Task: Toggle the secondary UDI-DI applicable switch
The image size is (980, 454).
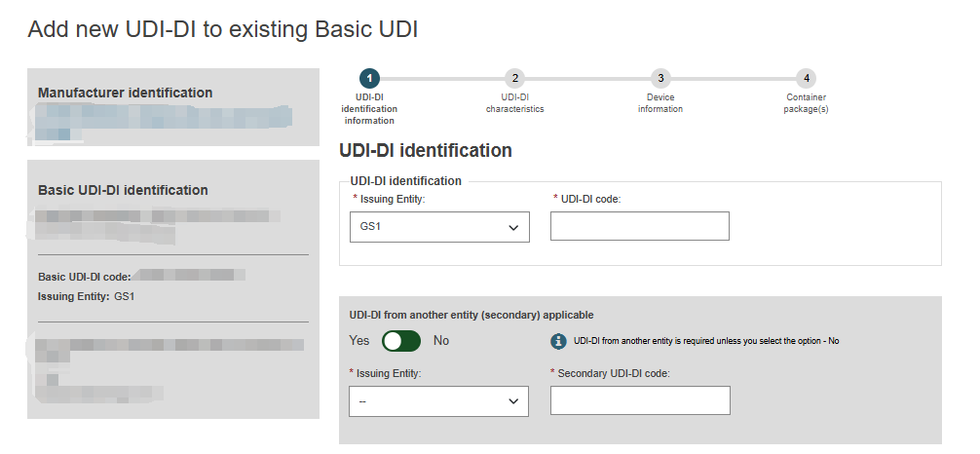Action: pyautogui.click(x=401, y=341)
